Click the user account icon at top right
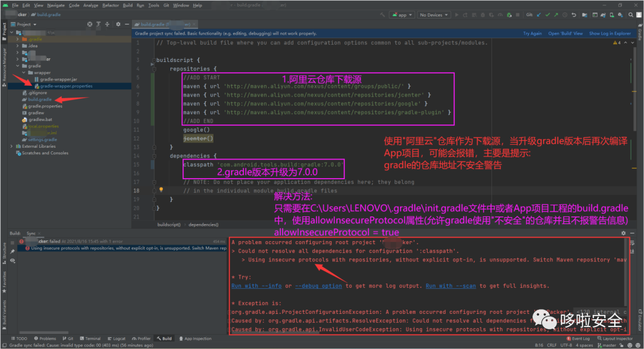 639,15
